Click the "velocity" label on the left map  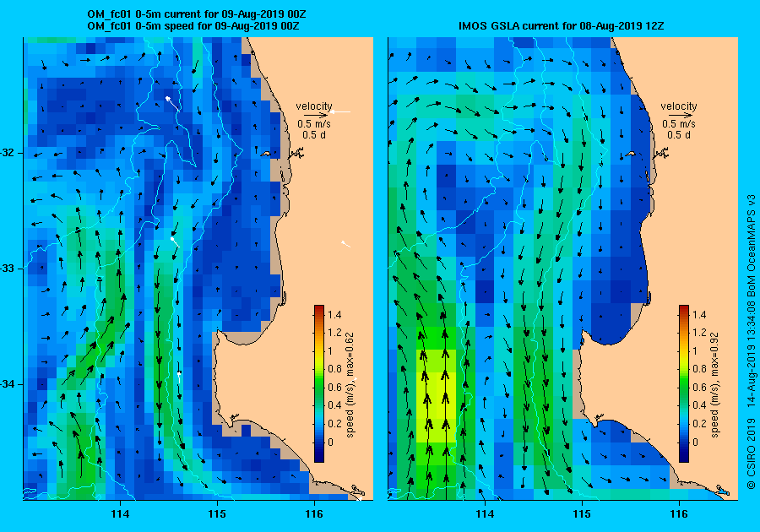314,106
